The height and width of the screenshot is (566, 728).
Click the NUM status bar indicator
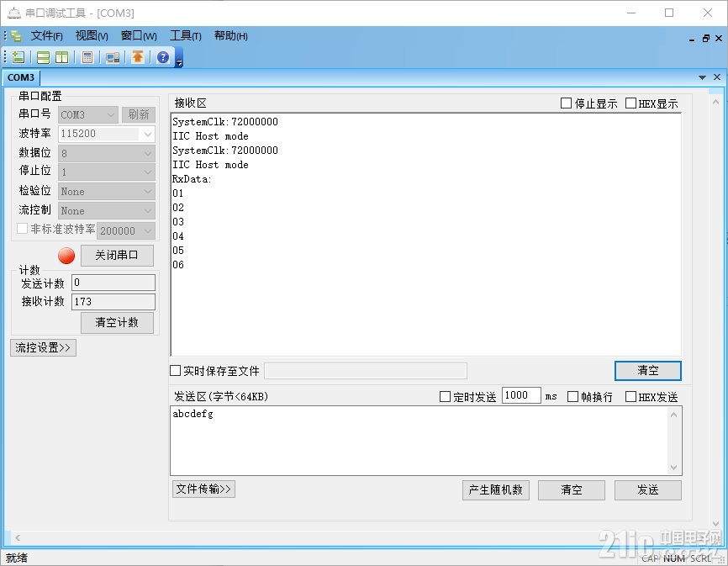(x=673, y=558)
